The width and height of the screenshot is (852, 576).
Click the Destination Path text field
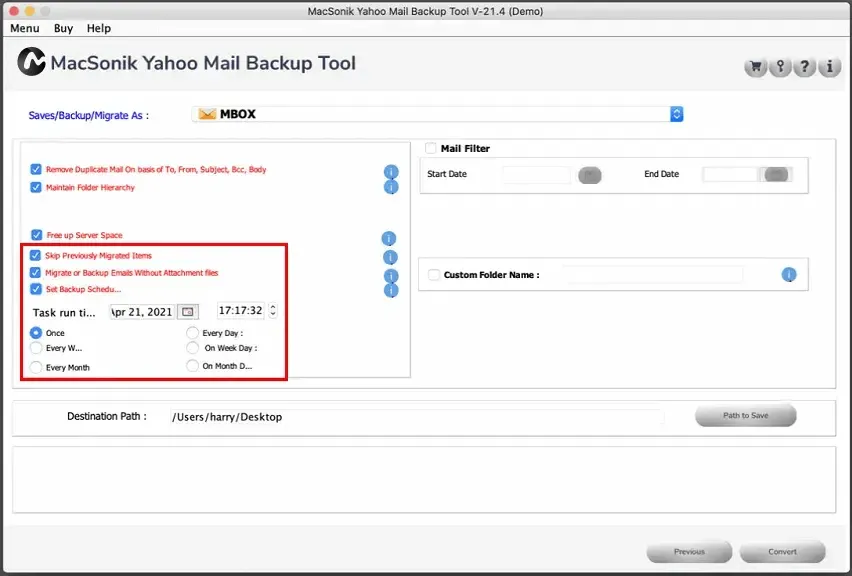[416, 417]
